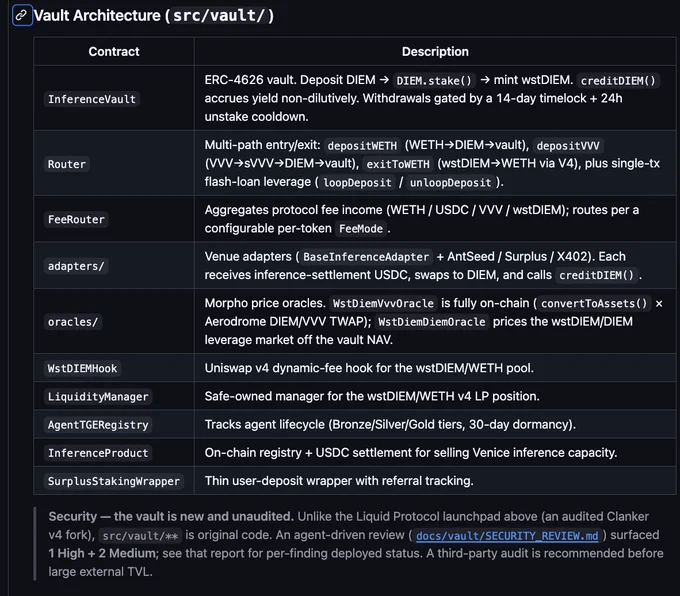Click the Vault Architecture heading
680x596 pixels.
(x=154, y=16)
